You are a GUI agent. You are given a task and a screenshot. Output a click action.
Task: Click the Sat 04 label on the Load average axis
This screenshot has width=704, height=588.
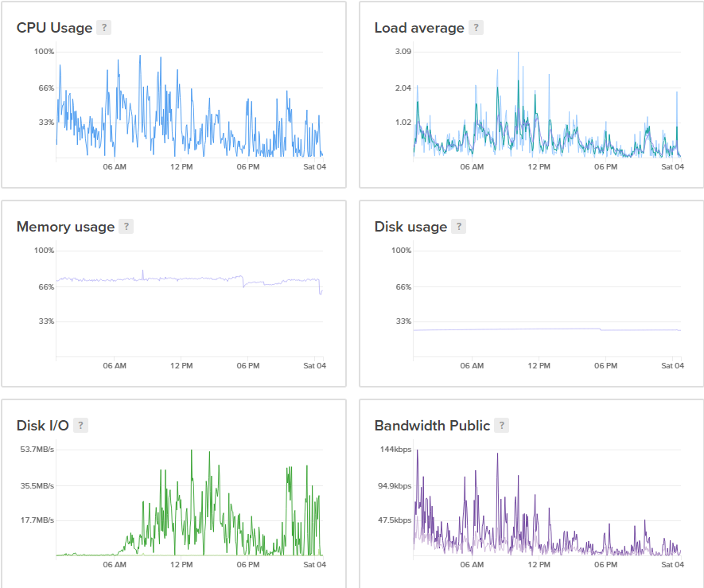(673, 167)
